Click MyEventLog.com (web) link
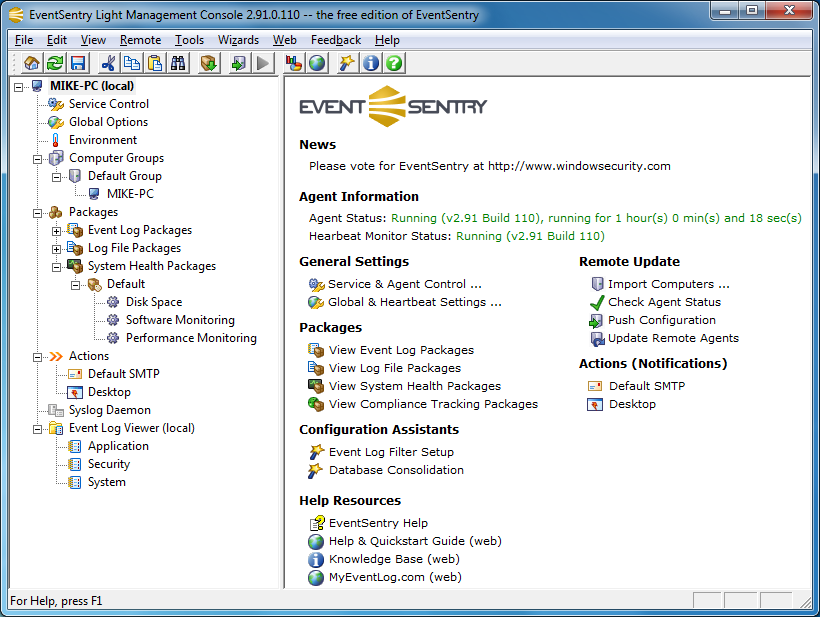The image size is (820, 617). [x=395, y=577]
